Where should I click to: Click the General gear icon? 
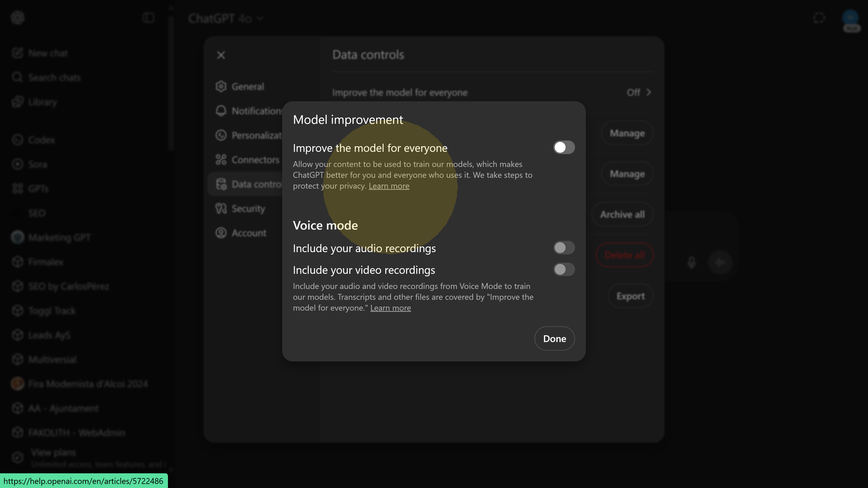click(x=221, y=87)
